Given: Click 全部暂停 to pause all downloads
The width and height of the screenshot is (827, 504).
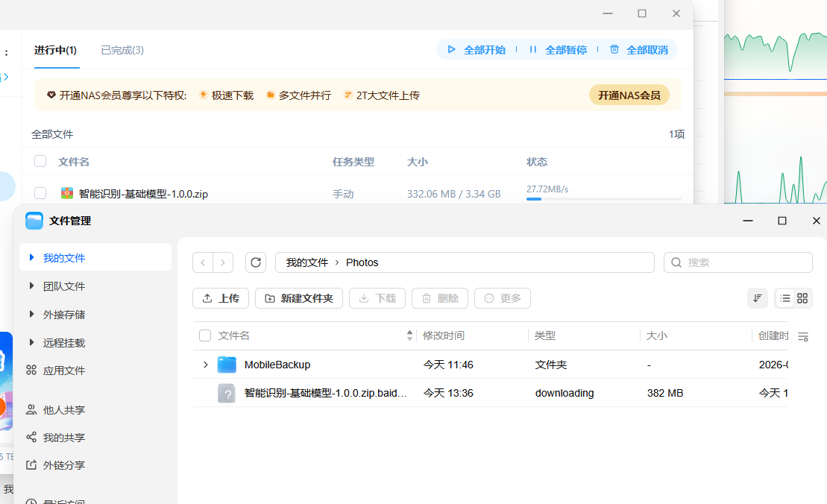Looking at the screenshot, I should pyautogui.click(x=558, y=50).
